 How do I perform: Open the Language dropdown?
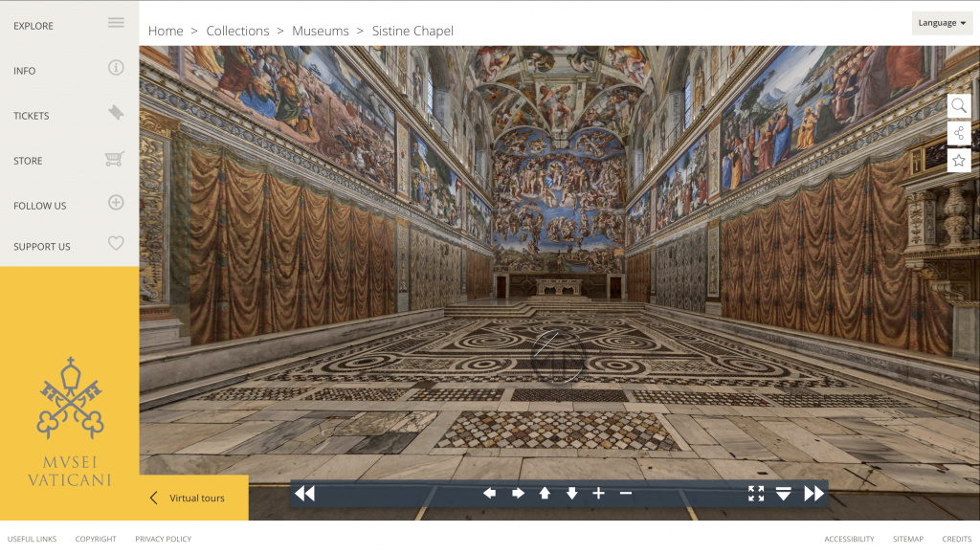coord(942,22)
